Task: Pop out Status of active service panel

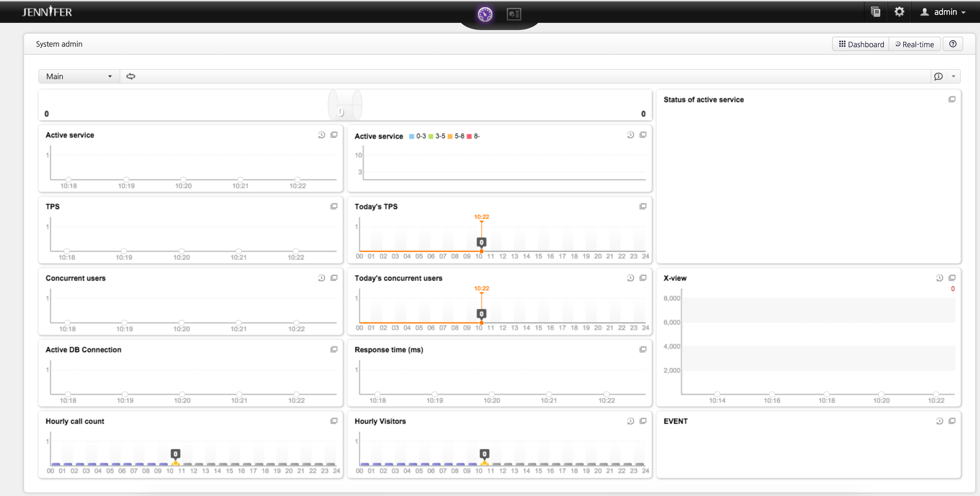Action: tap(952, 99)
